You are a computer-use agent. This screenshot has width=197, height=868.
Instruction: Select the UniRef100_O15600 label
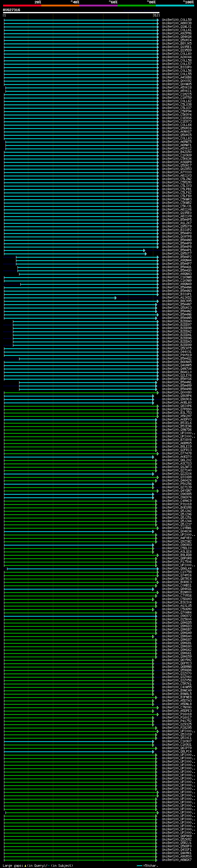click(177, 619)
